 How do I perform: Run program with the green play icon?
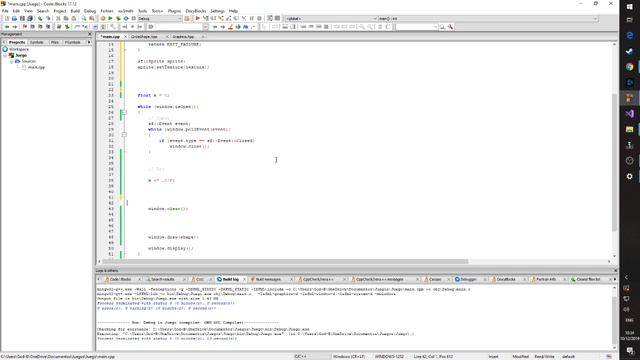point(110,18)
